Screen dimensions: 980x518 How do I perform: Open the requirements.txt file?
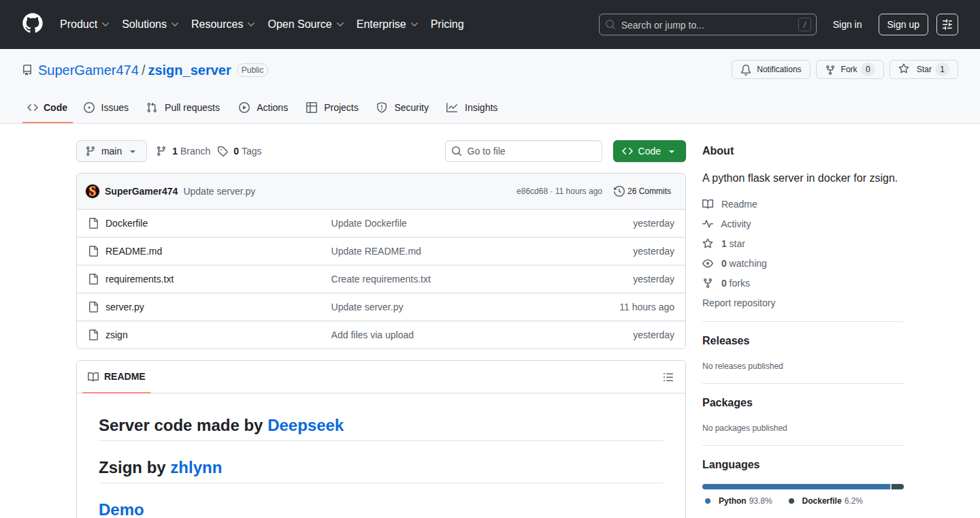coord(140,279)
